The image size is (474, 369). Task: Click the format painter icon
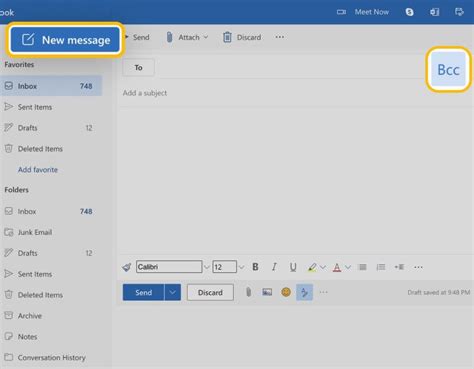click(x=127, y=267)
